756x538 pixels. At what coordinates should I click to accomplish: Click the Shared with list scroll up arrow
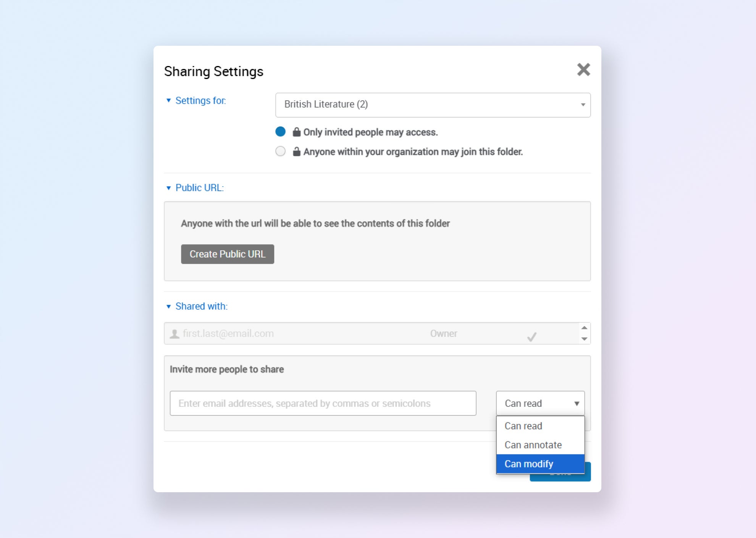tap(584, 328)
